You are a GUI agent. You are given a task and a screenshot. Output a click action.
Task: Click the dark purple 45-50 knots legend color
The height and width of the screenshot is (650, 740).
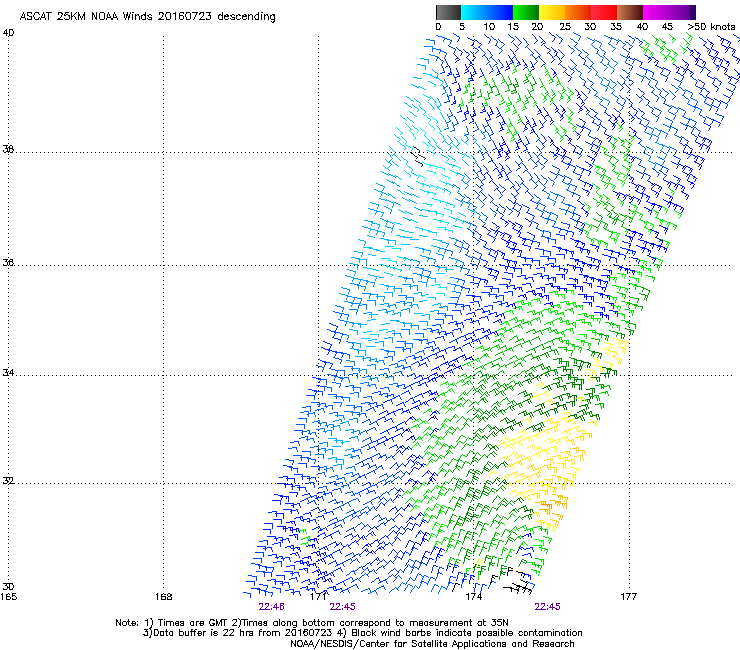[x=682, y=12]
